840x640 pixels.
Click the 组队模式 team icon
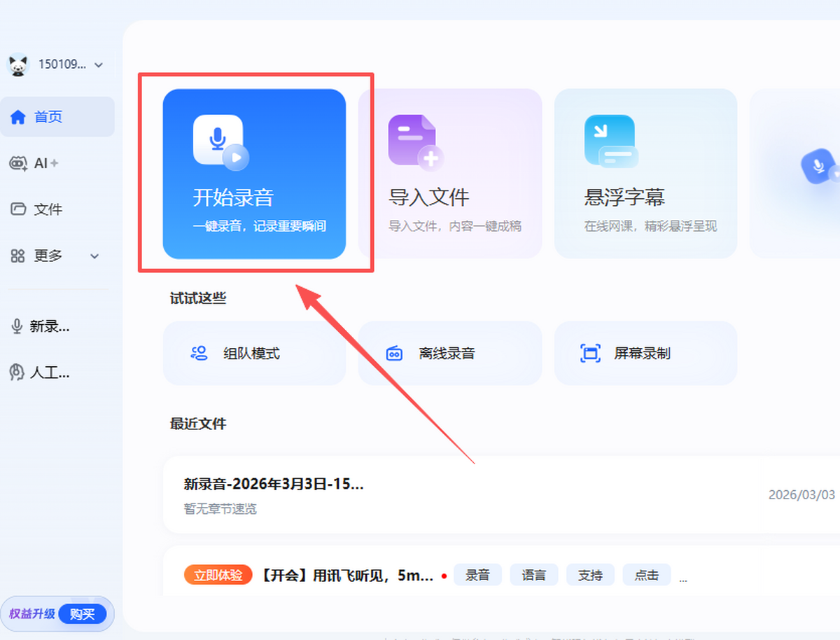(199, 354)
